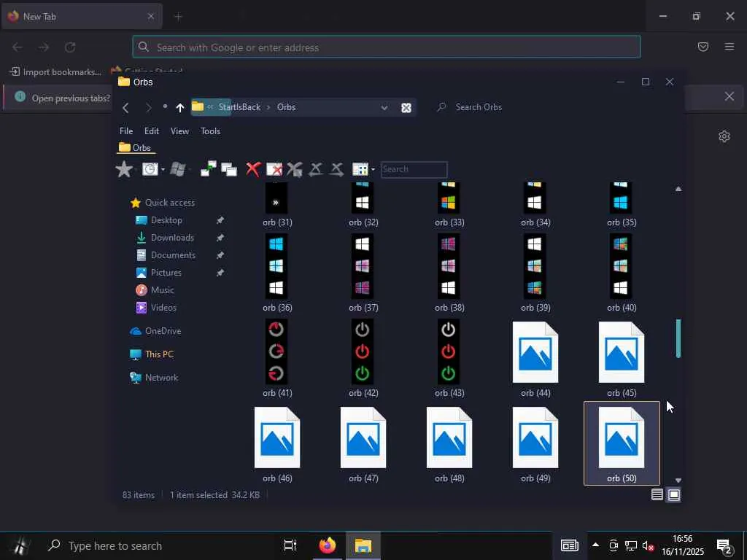Click Import bookmarks in Firefox toolbar
The height and width of the screenshot is (560, 747).
click(x=55, y=72)
